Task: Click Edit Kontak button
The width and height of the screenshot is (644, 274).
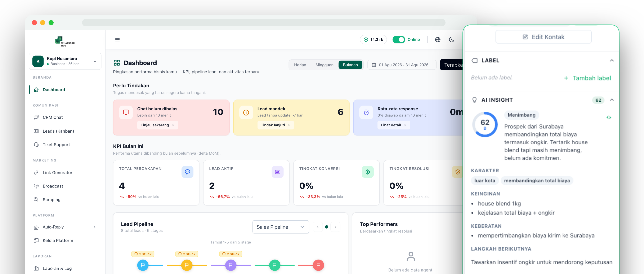Action: click(543, 37)
